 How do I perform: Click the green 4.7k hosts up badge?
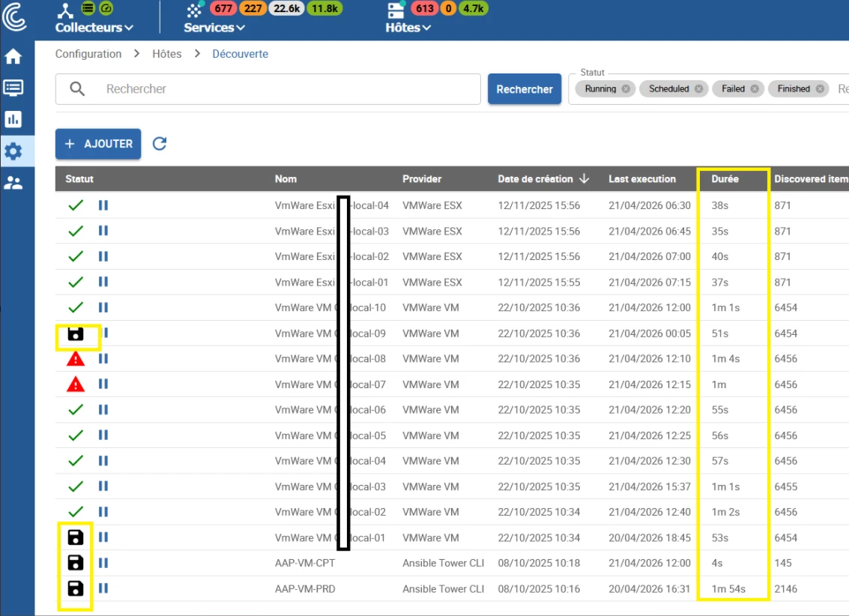[x=474, y=8]
